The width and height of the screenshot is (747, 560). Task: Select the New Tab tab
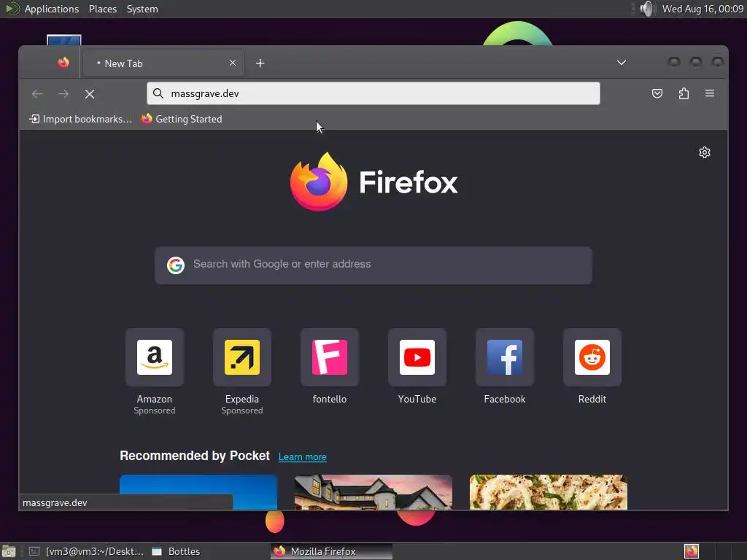[x=164, y=63]
